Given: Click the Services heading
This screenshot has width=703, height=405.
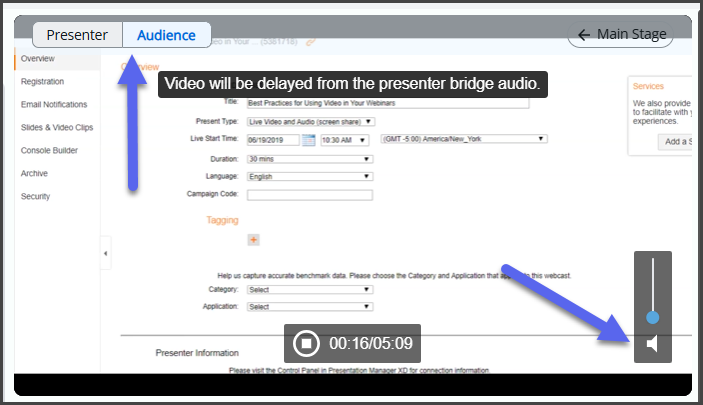Looking at the screenshot, I should pyautogui.click(x=648, y=86).
